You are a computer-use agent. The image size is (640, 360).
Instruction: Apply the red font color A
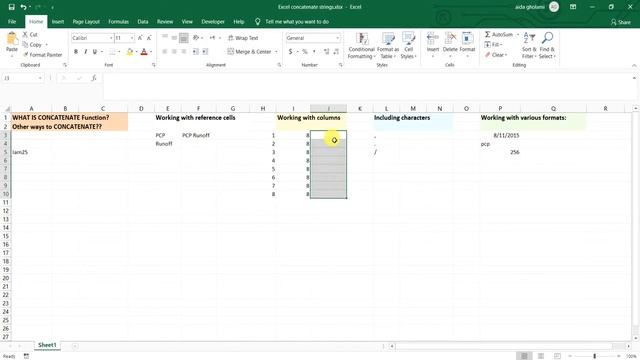[x=144, y=52]
